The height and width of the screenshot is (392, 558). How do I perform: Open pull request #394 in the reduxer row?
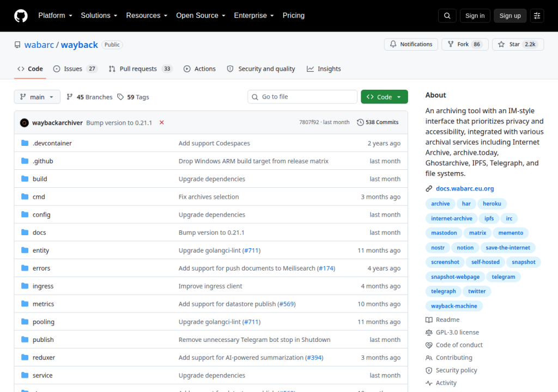pos(314,358)
